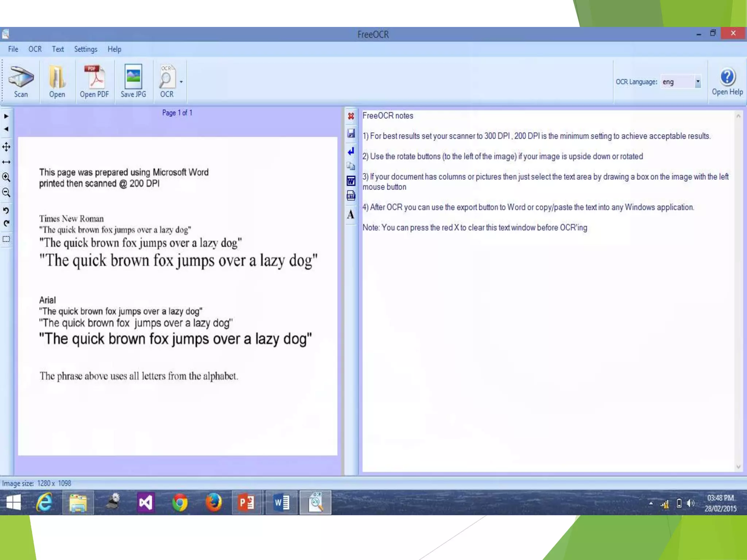The image size is (747, 560).
Task: Click the Open Help button
Action: tap(727, 82)
